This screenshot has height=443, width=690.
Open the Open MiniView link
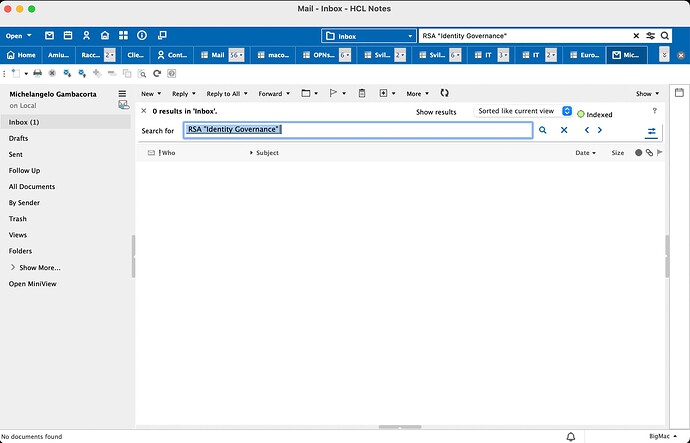click(34, 284)
